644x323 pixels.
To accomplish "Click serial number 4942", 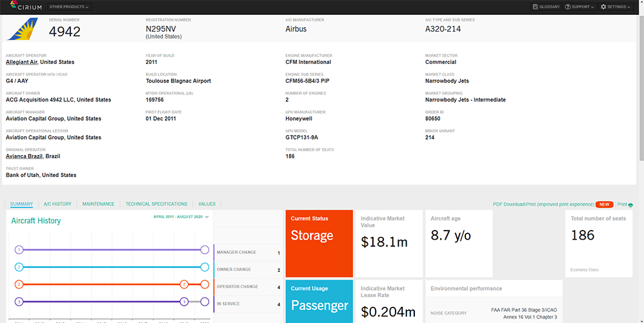I will (65, 32).
